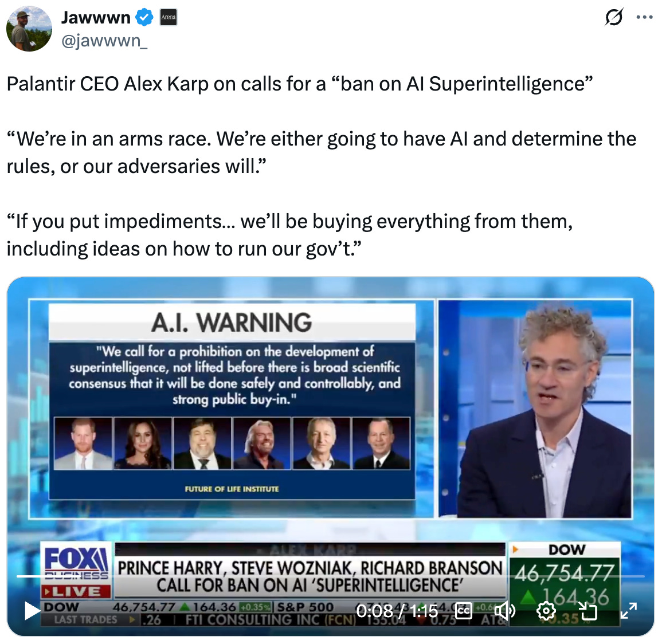This screenshot has height=644, width=658.
Task: Open the Grok explain-post icon
Action: (613, 17)
